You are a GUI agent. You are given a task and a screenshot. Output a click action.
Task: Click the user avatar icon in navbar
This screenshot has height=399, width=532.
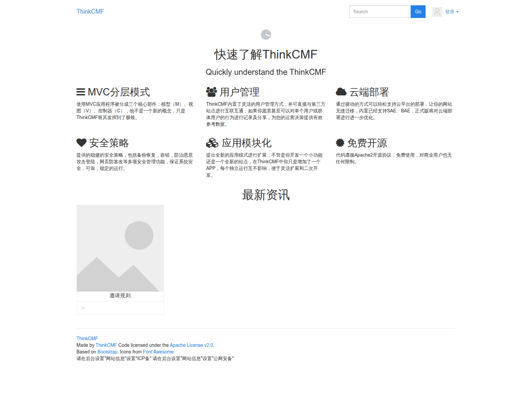point(437,12)
